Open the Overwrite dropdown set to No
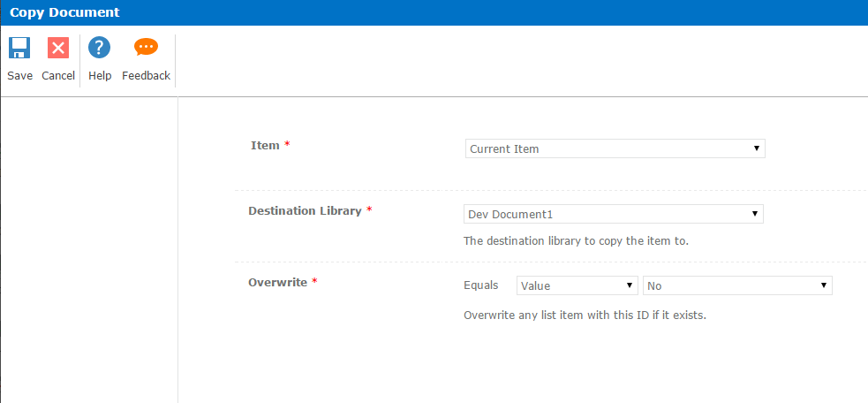The image size is (868, 403). [x=737, y=285]
